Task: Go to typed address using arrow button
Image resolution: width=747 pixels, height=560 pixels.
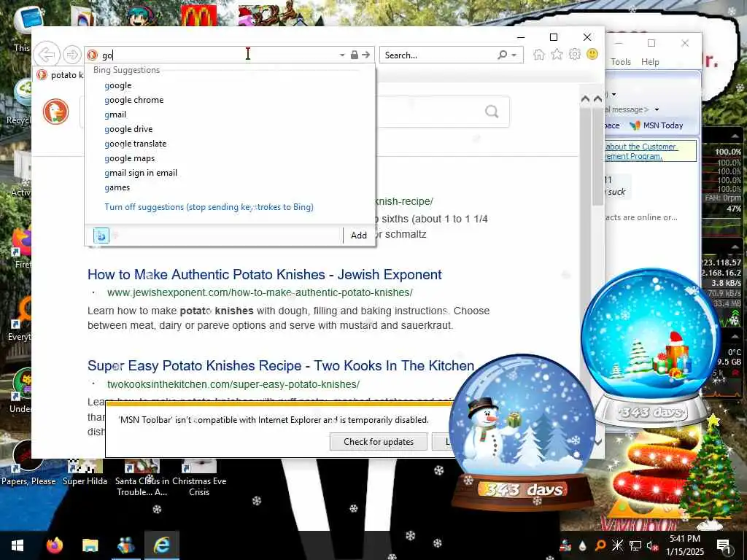Action: pos(366,55)
